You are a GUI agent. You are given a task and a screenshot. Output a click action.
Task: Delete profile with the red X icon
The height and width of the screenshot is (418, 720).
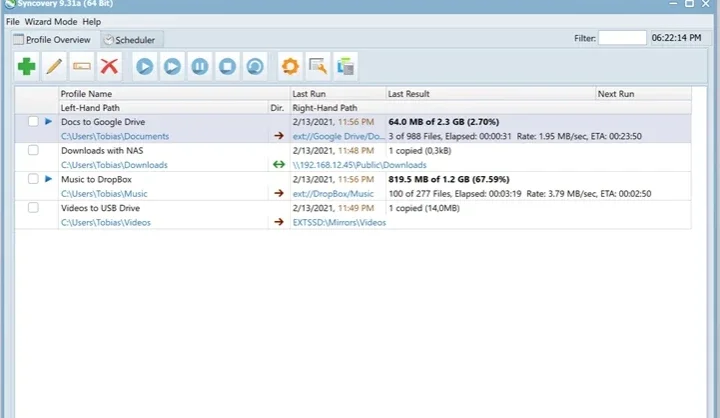pyautogui.click(x=109, y=67)
